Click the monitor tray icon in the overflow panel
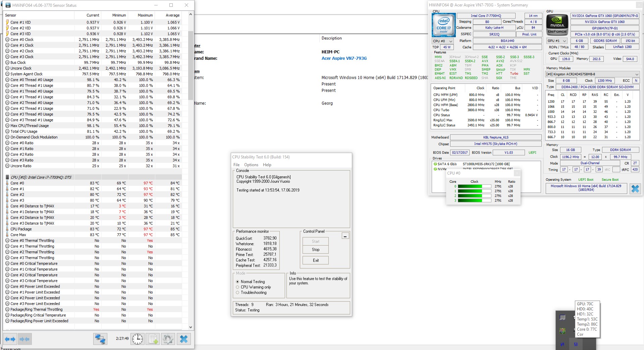 click(x=562, y=317)
